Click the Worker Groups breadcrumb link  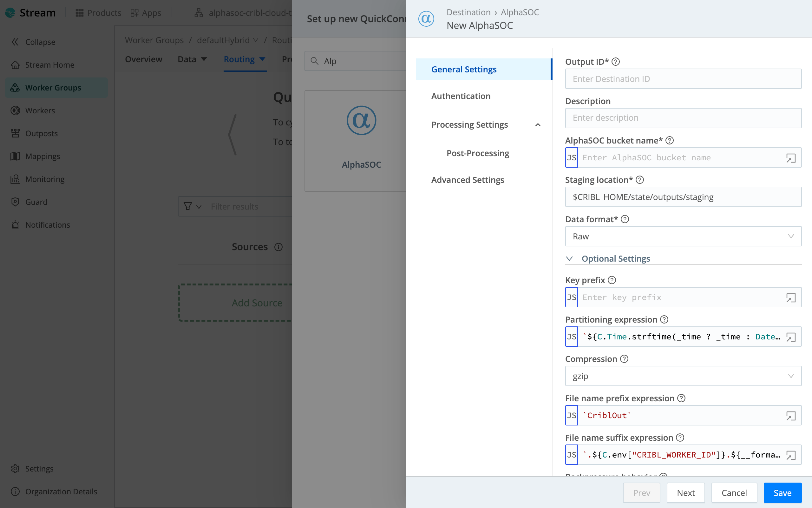point(154,40)
